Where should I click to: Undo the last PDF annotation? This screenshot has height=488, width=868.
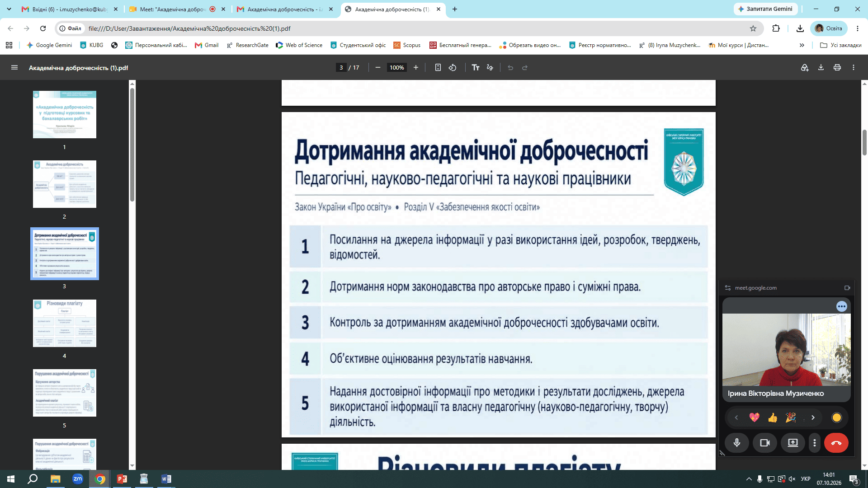coord(510,67)
